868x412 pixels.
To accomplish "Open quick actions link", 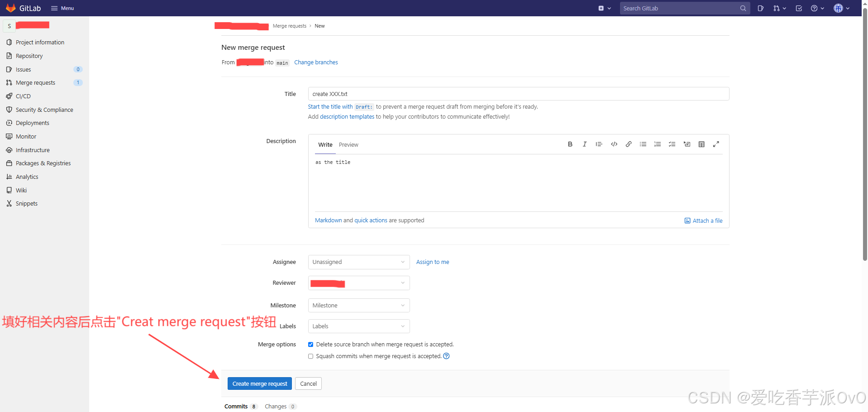I will 371,220.
